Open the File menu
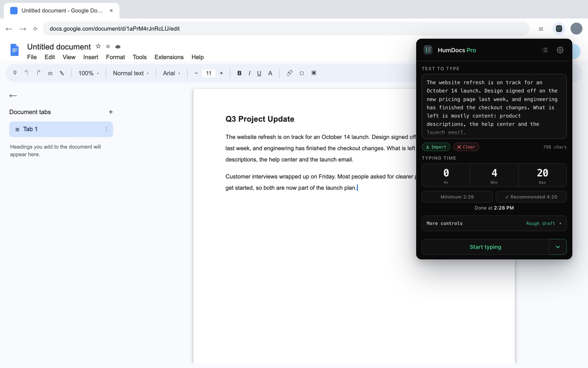The image size is (588, 368). click(32, 57)
